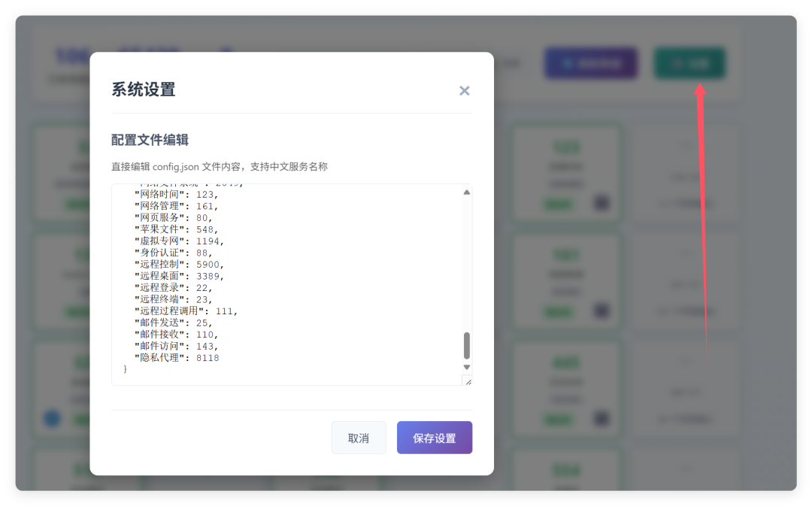This screenshot has height=506, width=812.
Task: Click the blurred purple button behind dialog
Action: pyautogui.click(x=591, y=63)
